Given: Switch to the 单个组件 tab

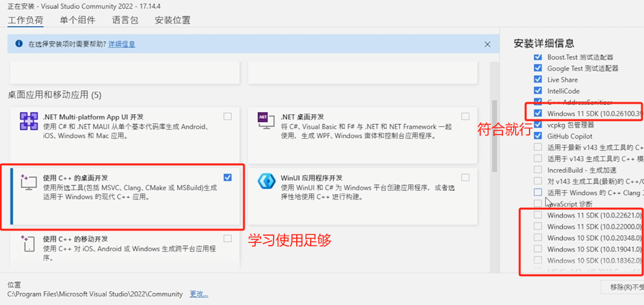Looking at the screenshot, I should [77, 20].
